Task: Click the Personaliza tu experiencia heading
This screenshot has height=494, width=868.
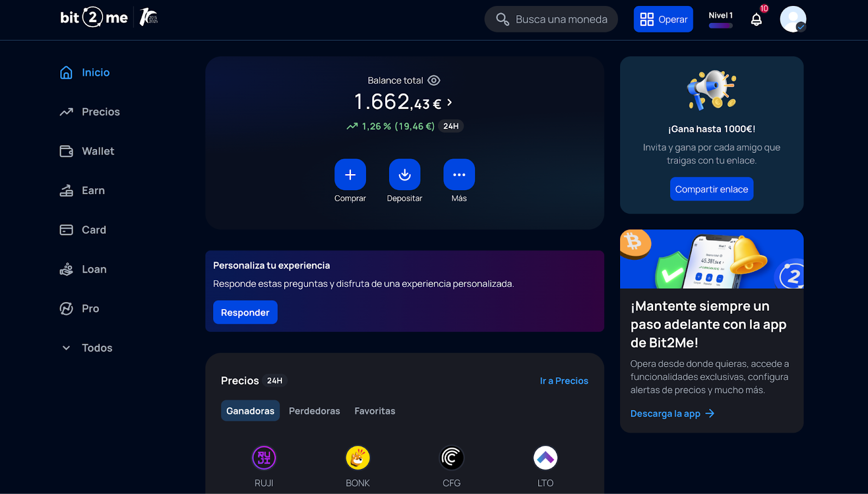Action: tap(271, 266)
